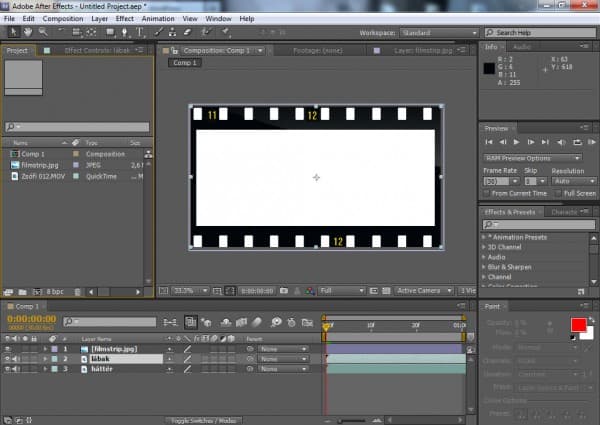
Task: Switch to the Audio tab
Action: (521, 46)
